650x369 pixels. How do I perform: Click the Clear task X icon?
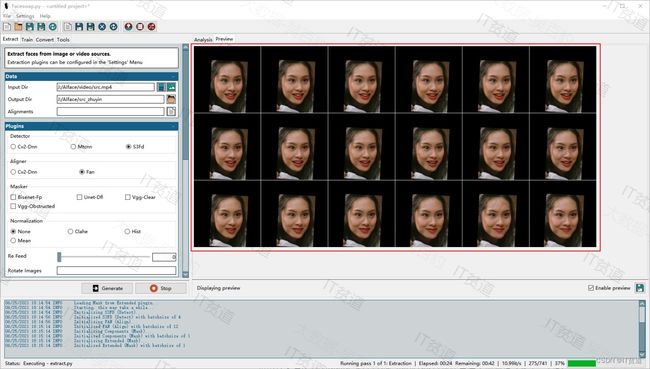pyautogui.click(x=102, y=27)
